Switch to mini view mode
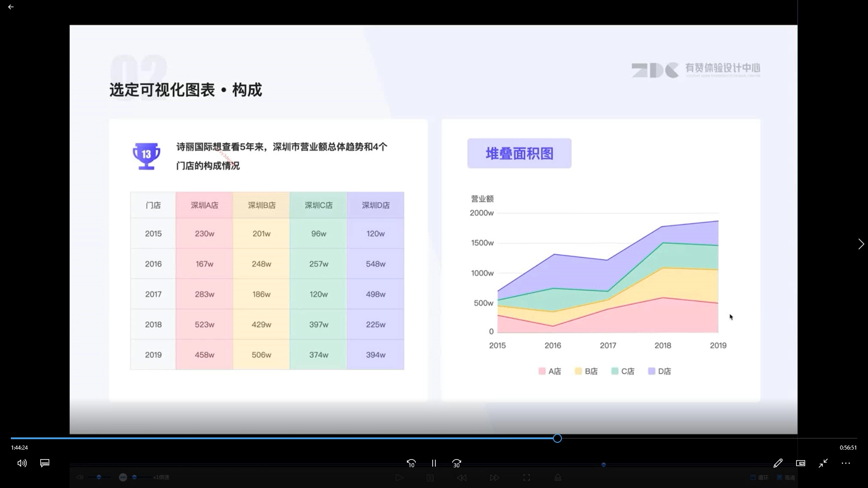Viewport: 868px width, 488px height. (x=801, y=463)
